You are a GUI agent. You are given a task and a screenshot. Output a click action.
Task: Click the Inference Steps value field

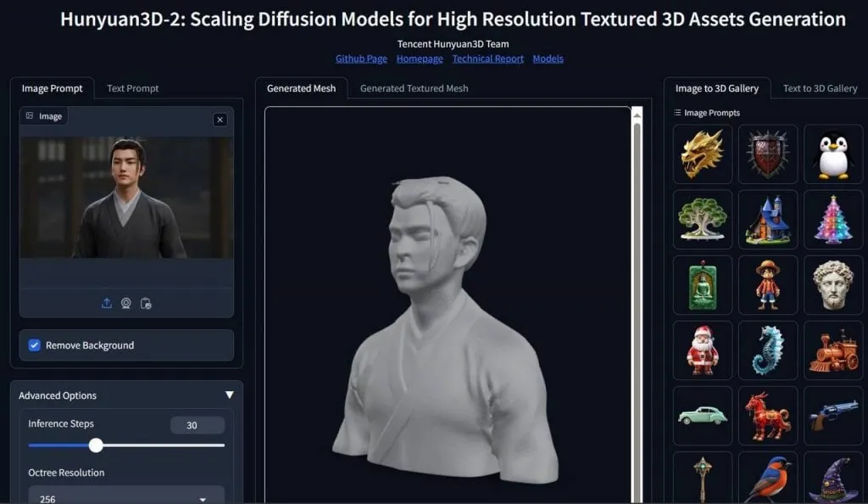pyautogui.click(x=198, y=424)
